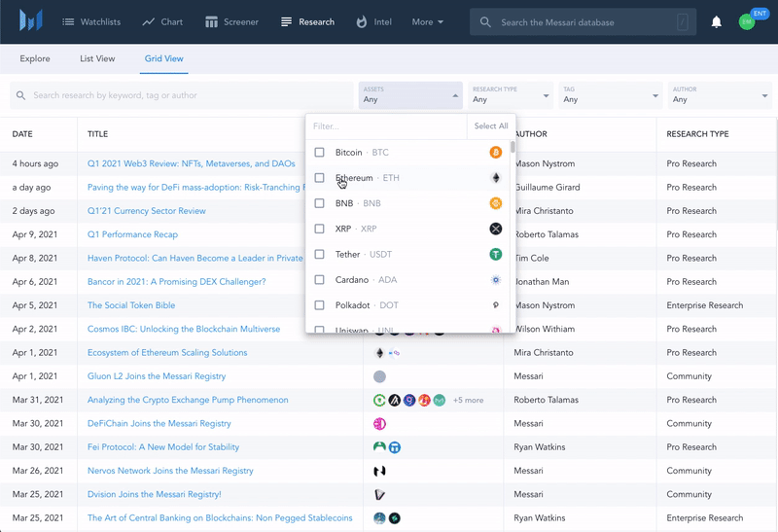Sort by the DATE column header
Viewport: 778px width, 532px height.
(22, 134)
